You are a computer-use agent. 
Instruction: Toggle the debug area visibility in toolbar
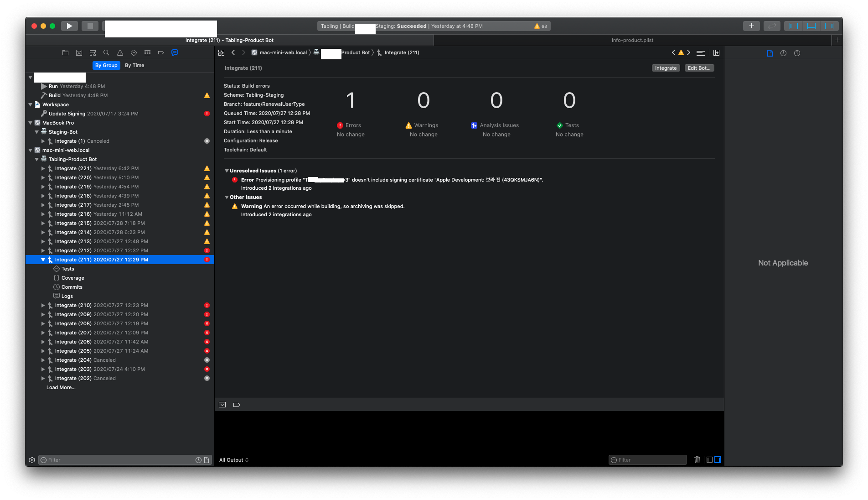pyautogui.click(x=811, y=26)
